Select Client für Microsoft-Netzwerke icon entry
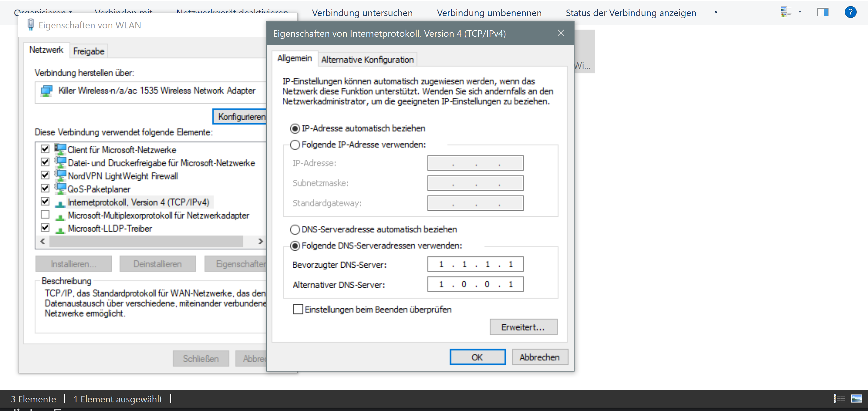 pos(60,149)
